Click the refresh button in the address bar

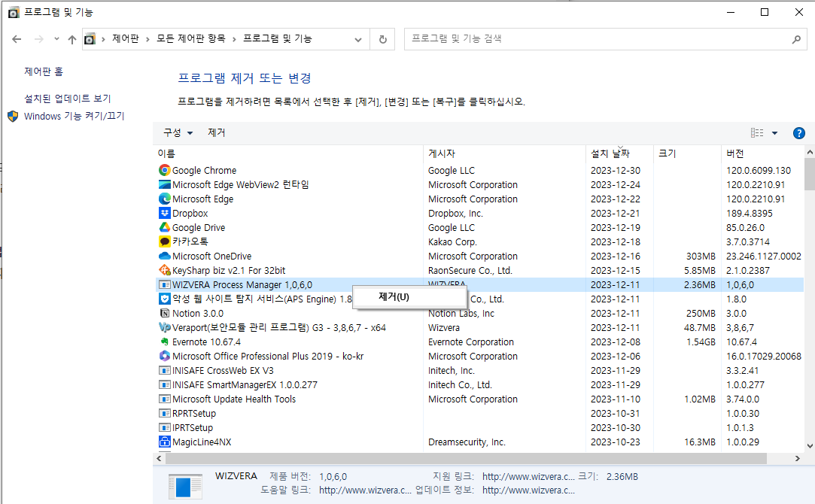[382, 39]
